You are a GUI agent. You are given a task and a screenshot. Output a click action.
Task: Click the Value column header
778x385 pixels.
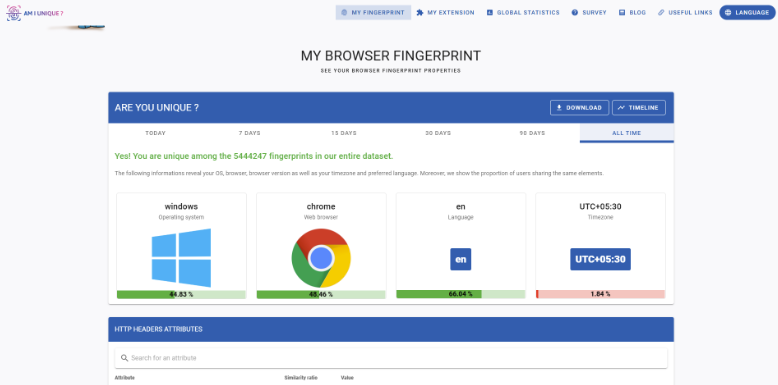pos(347,378)
